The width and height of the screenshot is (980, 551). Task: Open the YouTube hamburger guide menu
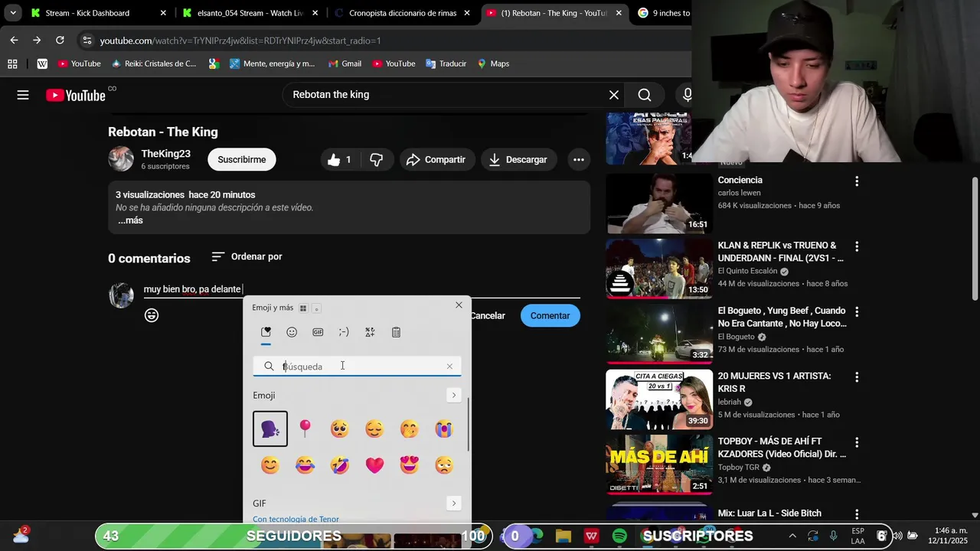pyautogui.click(x=23, y=95)
